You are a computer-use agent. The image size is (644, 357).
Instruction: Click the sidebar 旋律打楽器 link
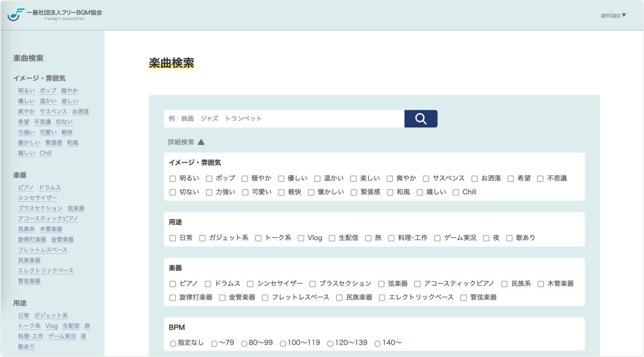32,239
